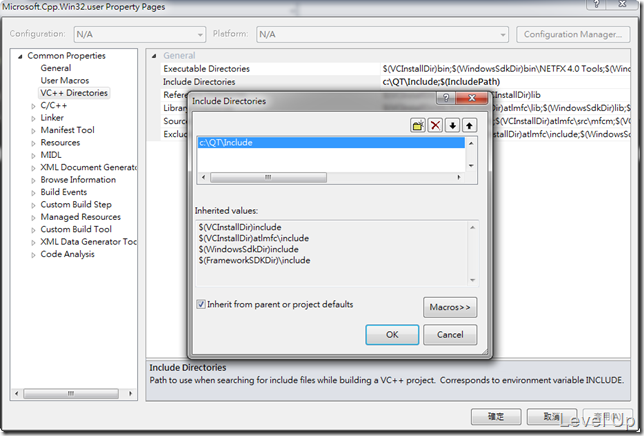Expand the Code Analysis node
The width and height of the screenshot is (644, 436).
pyautogui.click(x=33, y=255)
